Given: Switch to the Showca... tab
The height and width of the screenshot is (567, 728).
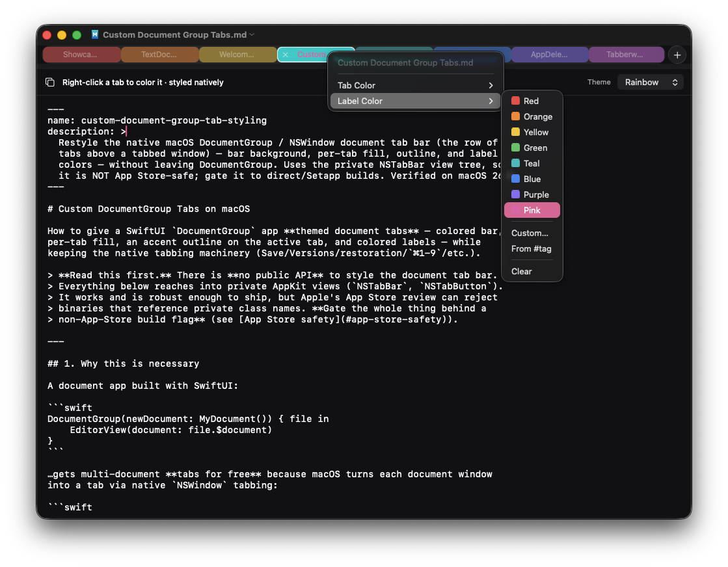Looking at the screenshot, I should pos(81,55).
